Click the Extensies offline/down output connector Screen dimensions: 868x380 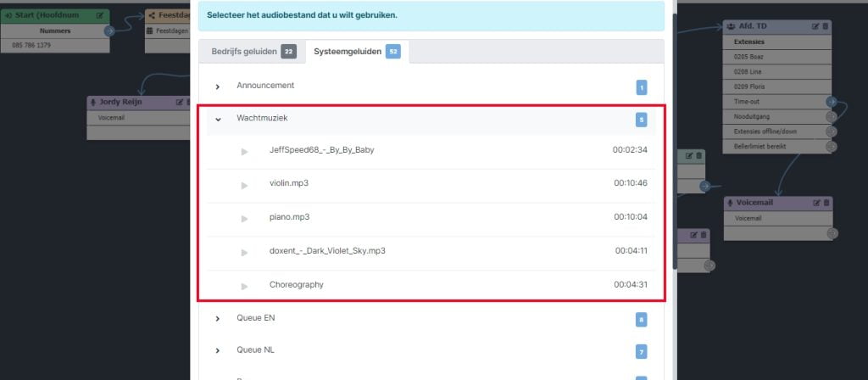click(x=831, y=131)
